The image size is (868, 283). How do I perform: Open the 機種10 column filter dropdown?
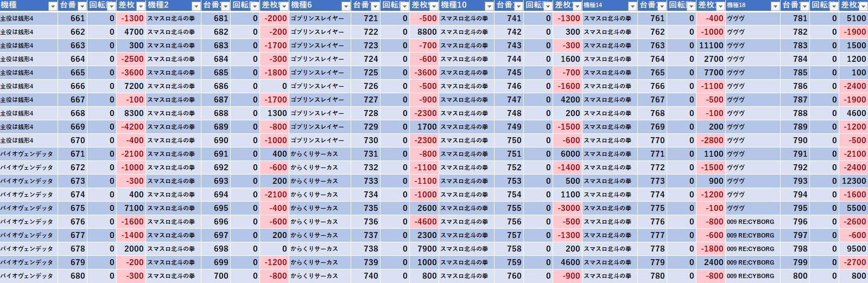tap(489, 6)
